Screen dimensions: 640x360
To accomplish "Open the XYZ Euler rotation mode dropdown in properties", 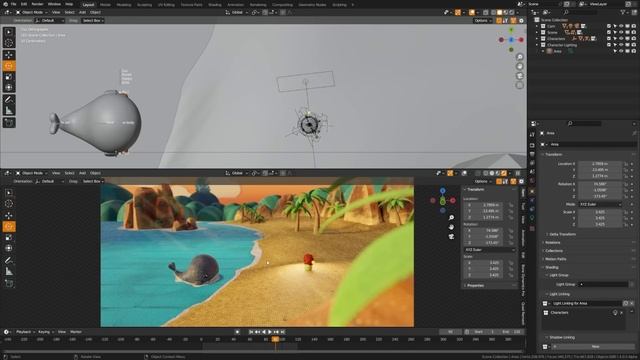I will (x=600, y=204).
